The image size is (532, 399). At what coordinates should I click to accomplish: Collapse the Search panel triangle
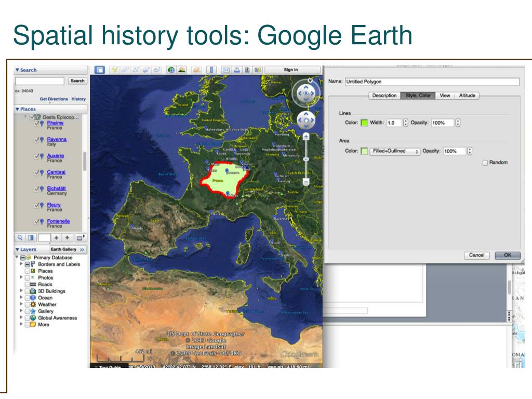pyautogui.click(x=17, y=70)
